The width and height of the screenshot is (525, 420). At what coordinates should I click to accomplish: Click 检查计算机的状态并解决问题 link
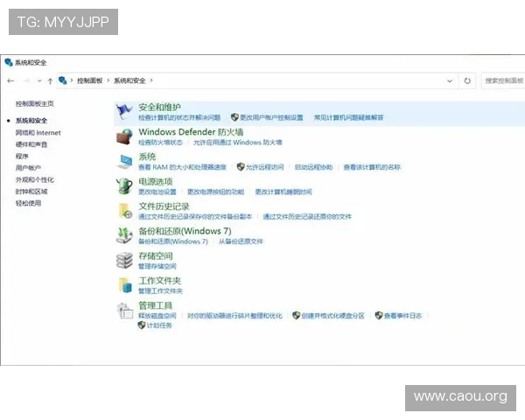pyautogui.click(x=179, y=117)
